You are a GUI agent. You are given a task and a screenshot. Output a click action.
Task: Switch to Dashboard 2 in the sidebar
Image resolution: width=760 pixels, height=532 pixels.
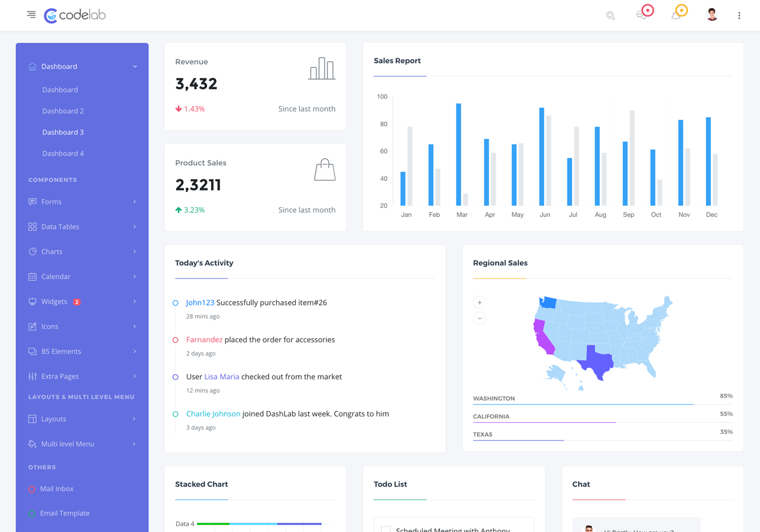63,110
